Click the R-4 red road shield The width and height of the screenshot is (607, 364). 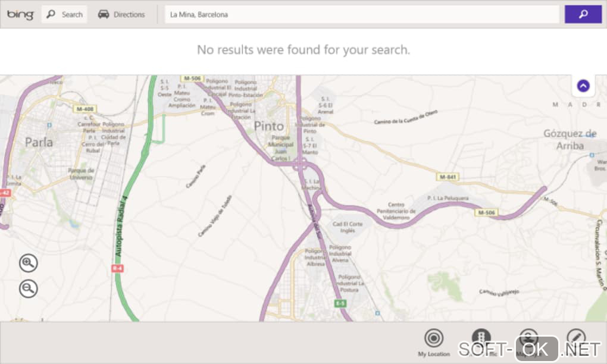coord(117,268)
